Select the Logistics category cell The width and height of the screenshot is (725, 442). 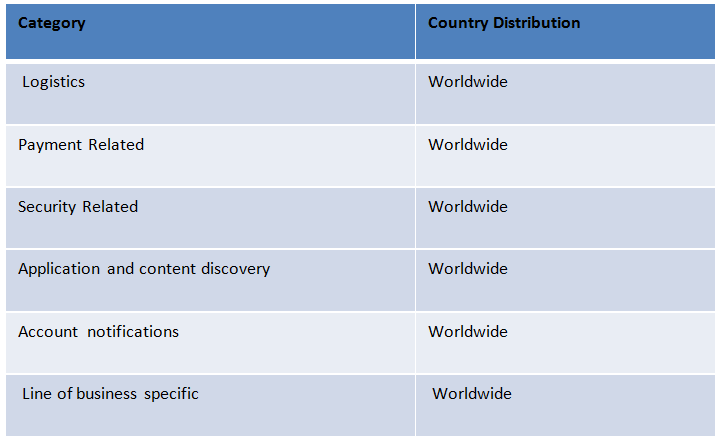pos(210,94)
